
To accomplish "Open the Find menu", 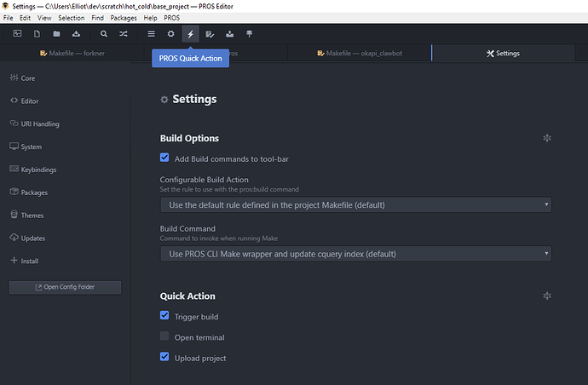I will pos(97,18).
